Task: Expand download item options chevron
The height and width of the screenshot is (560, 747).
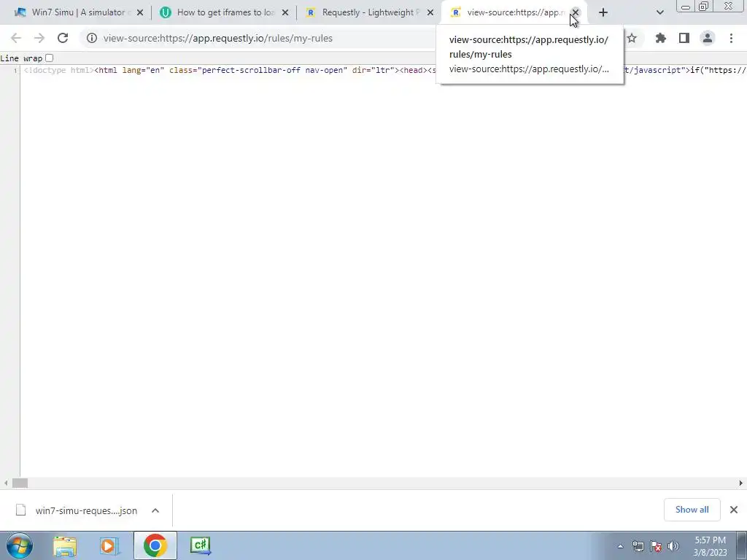Action: (155, 510)
